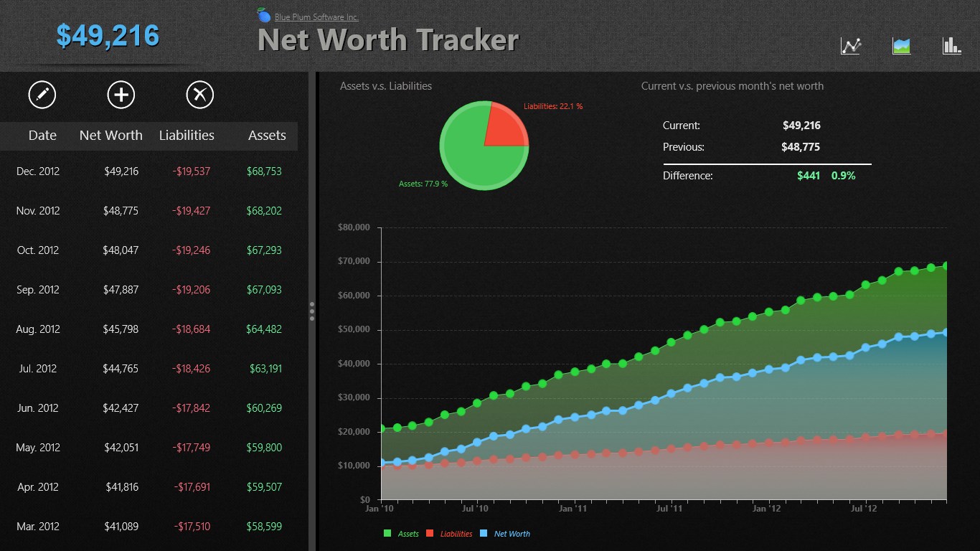
Task: Open Blue Plum Software Inc. link
Action: (316, 17)
